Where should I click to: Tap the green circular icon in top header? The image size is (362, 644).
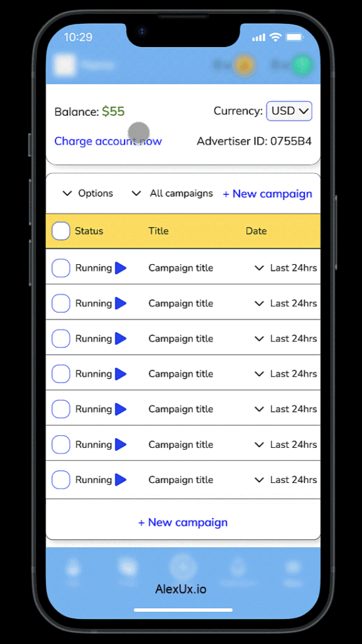click(302, 65)
